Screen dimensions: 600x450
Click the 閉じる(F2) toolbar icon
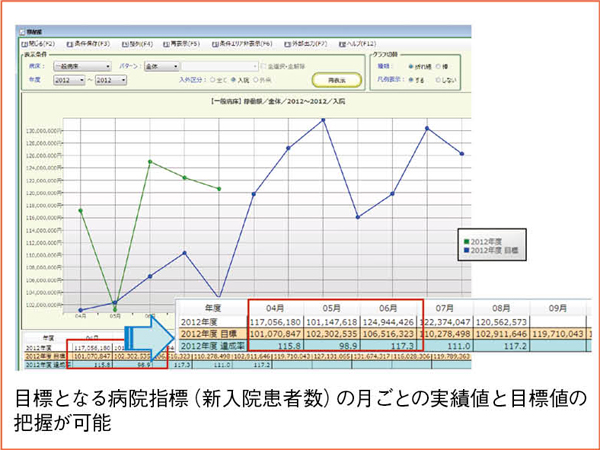tap(28, 44)
